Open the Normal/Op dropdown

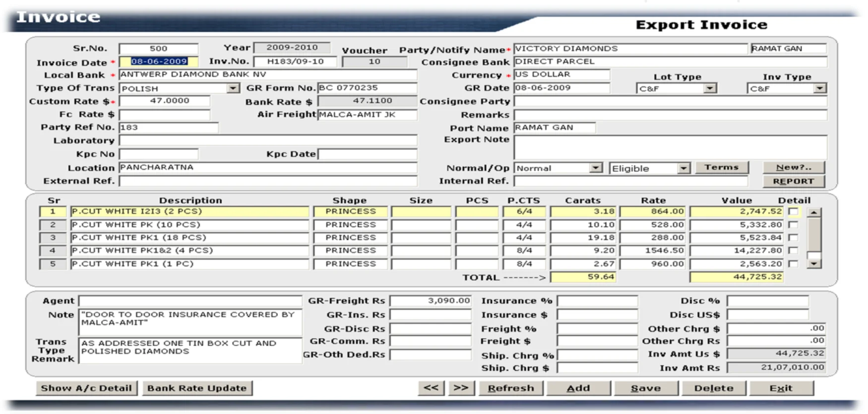(x=596, y=168)
